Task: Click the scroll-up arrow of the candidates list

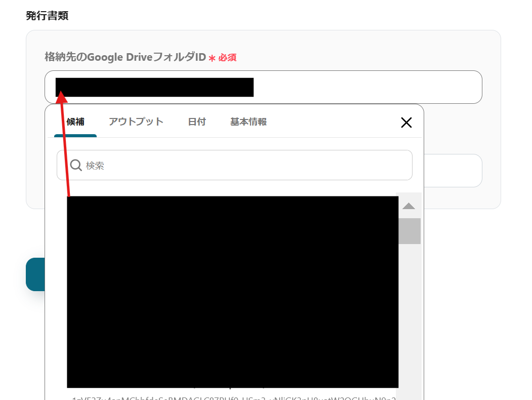Action: click(409, 206)
